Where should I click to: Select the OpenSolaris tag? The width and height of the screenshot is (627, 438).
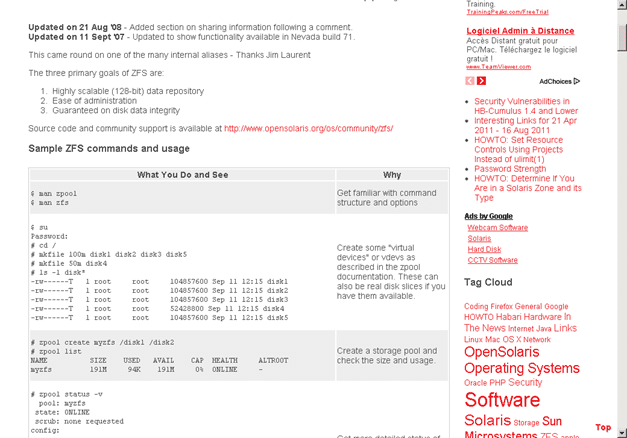click(x=501, y=352)
